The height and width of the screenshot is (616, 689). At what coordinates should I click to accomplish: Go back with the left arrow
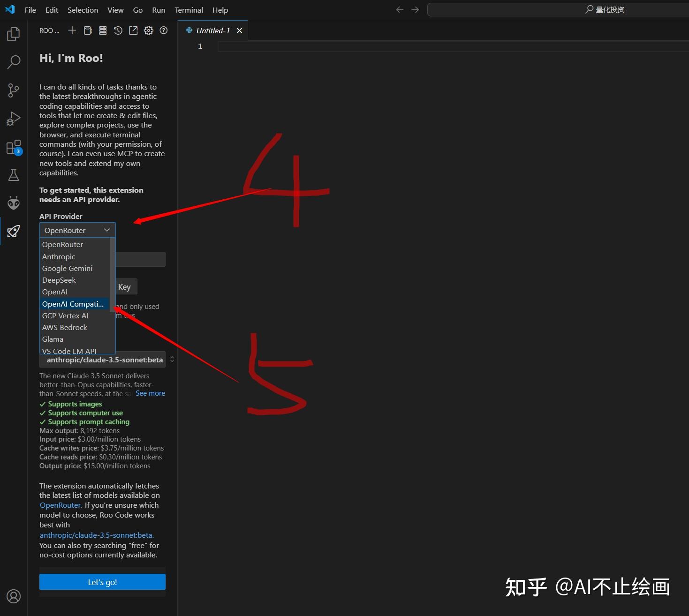click(x=400, y=10)
